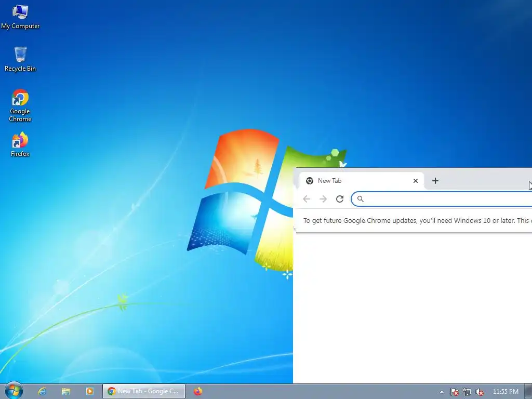Viewport: 532px width, 399px height.
Task: Select the Google Chrome desktop shortcut
Action: 20,105
